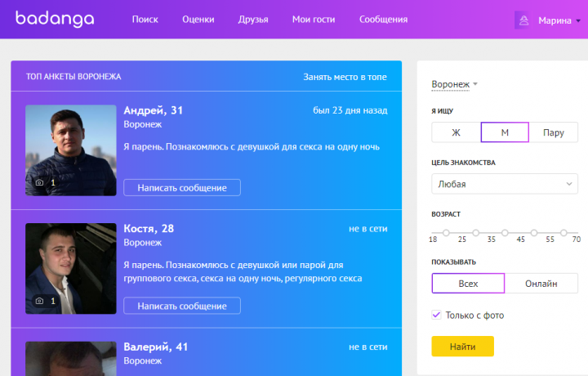Open Андрей's profile photo
The width and height of the screenshot is (588, 376).
(71, 150)
